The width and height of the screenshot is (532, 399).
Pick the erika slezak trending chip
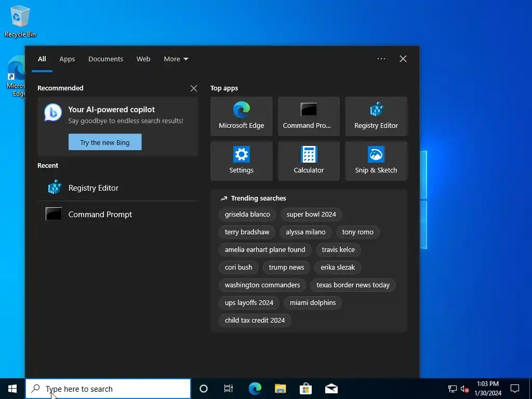(338, 268)
